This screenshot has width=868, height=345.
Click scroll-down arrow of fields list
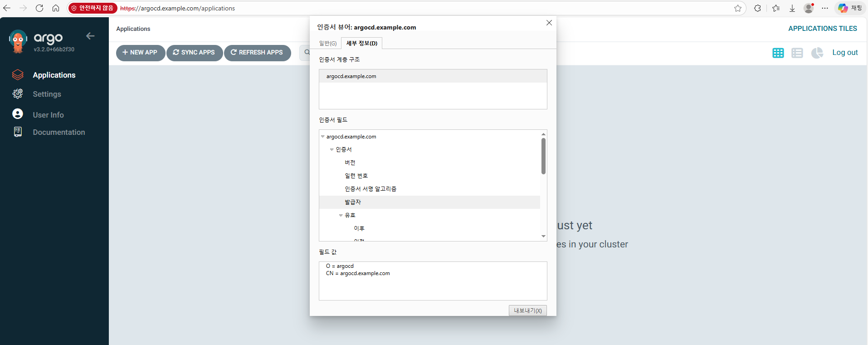tap(543, 237)
